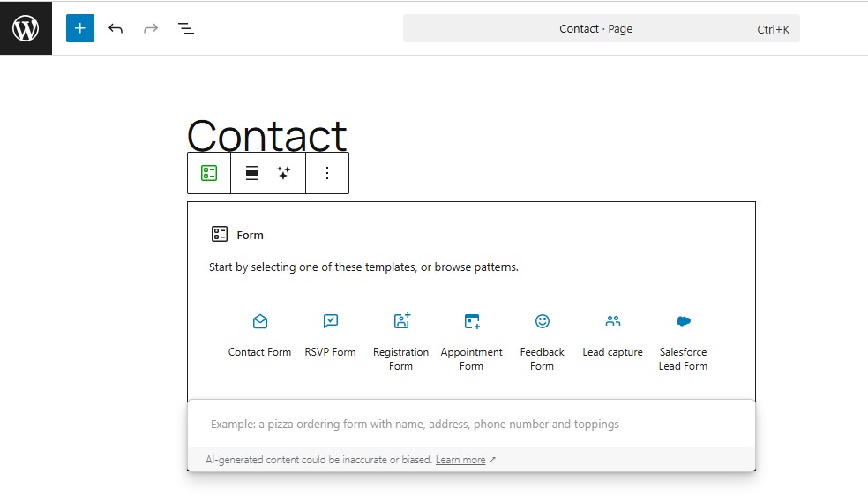Undo the last change

point(116,28)
